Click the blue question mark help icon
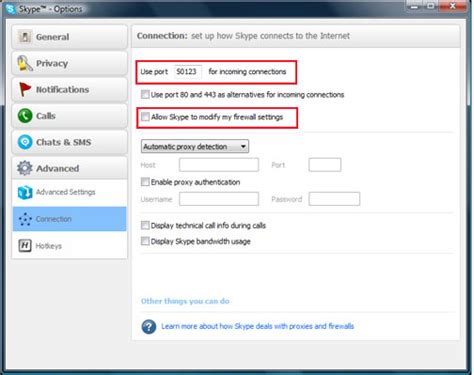The height and width of the screenshot is (375, 474). point(149,327)
